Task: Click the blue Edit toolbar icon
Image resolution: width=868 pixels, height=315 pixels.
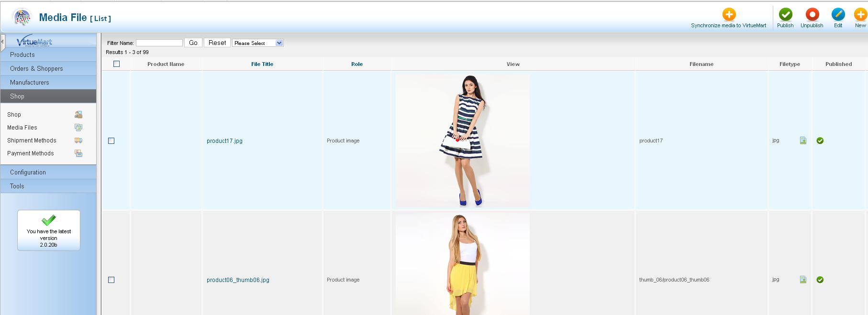Action: [x=838, y=14]
